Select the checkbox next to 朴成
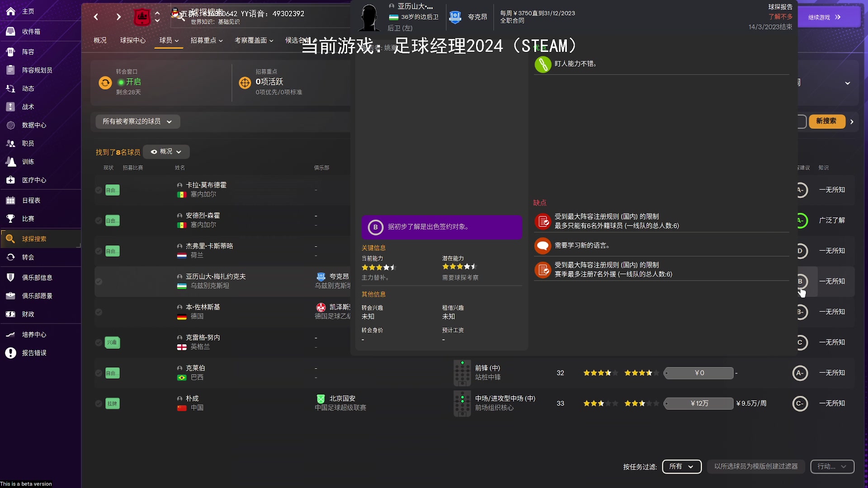The width and height of the screenshot is (868, 488). coord(99,404)
